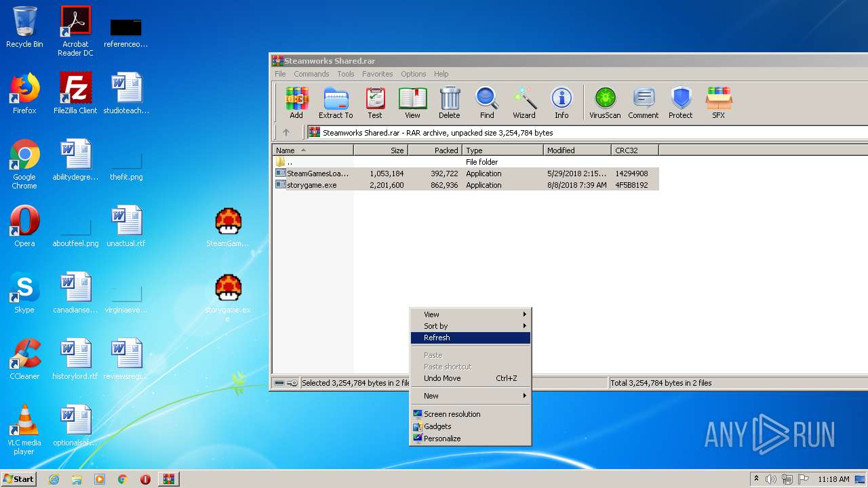The height and width of the screenshot is (488, 868).
Task: Click the volume icon in system tray
Action: [771, 479]
